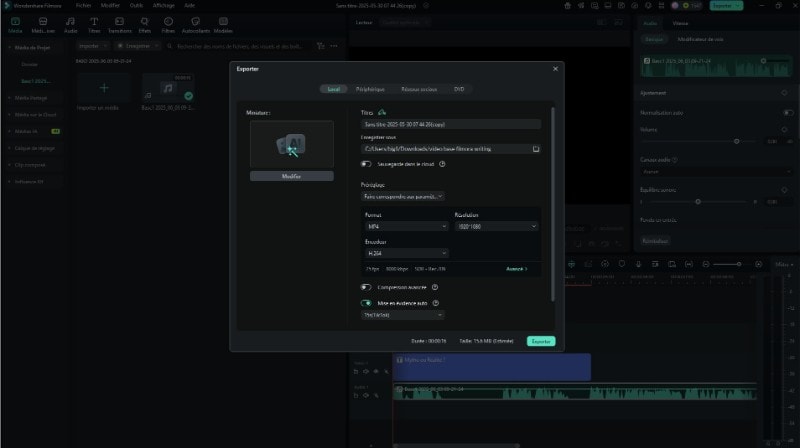Click the Miniature preview thumbnail
Viewport: 800px width, 448px height.
click(292, 144)
